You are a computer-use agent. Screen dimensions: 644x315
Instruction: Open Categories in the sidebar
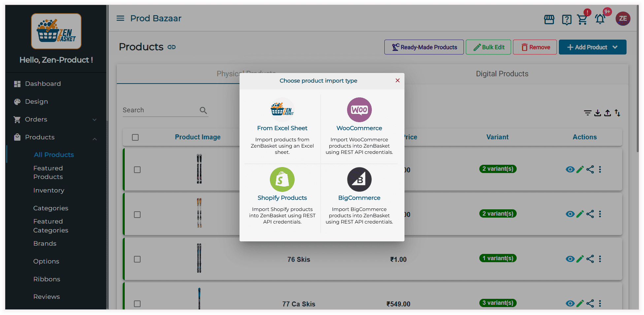(51, 208)
